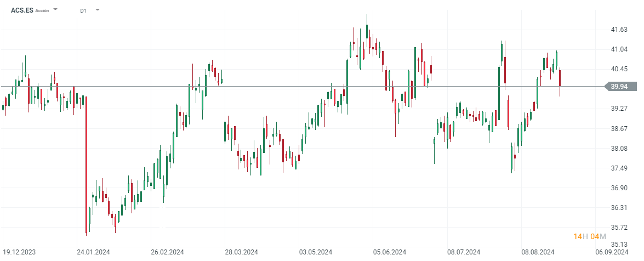This screenshot has height=261, width=644.
Task: Expand the D1 timeframe dropdown arrow
Action: (97, 10)
